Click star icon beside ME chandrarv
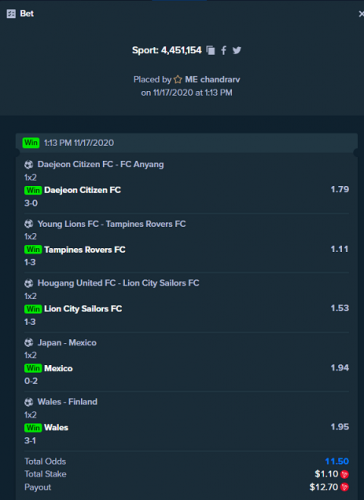 point(178,79)
